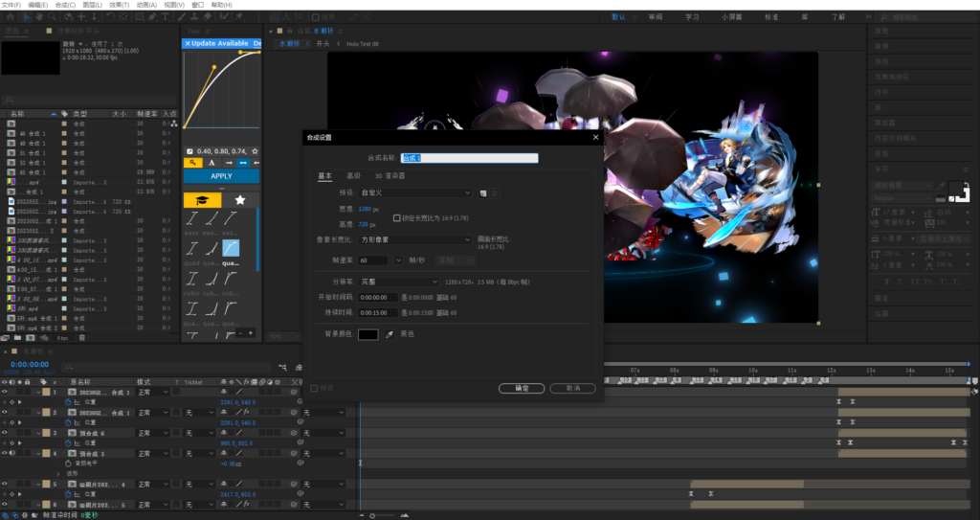This screenshot has width=980, height=520.
Task: Click graph editor icon for layer 3 位置
Action: (78, 443)
